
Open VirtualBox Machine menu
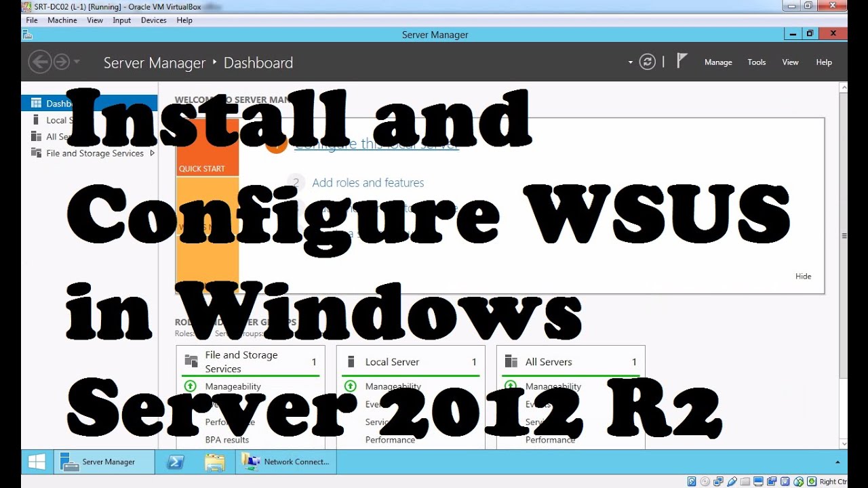(62, 20)
